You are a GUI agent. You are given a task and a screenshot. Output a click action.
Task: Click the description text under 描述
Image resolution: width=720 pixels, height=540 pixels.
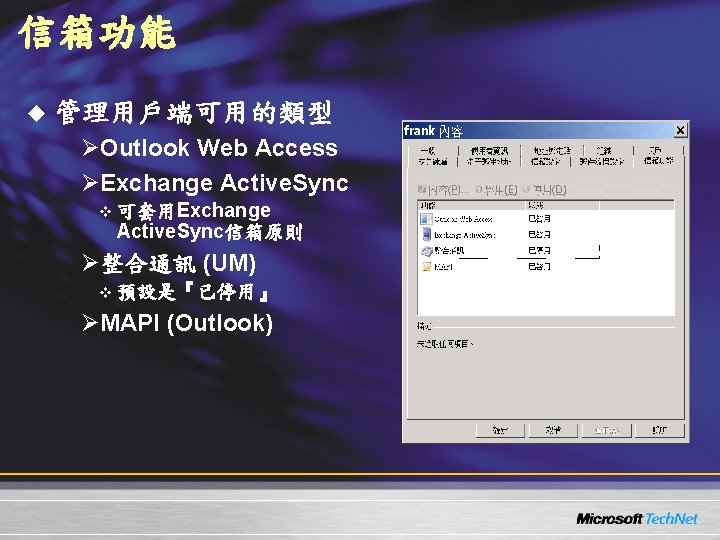(444, 343)
